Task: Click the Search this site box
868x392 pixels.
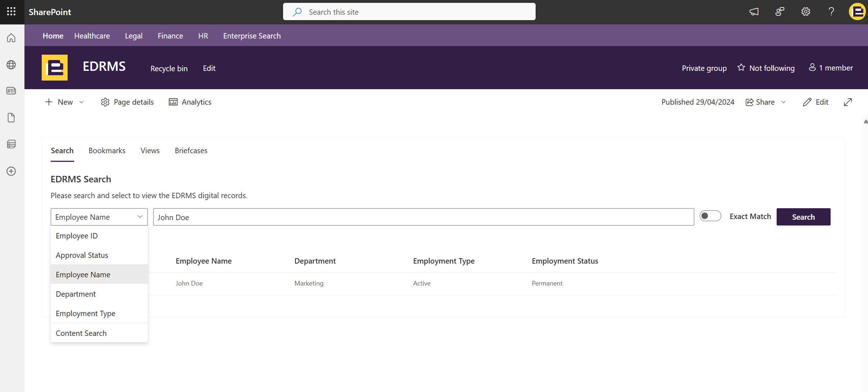Action: pos(409,12)
